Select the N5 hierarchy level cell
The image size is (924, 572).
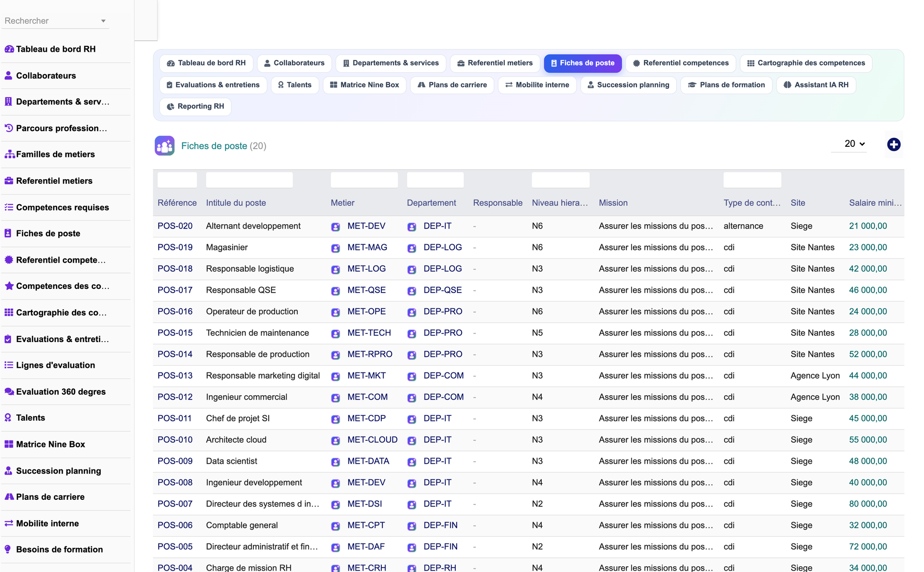(537, 333)
